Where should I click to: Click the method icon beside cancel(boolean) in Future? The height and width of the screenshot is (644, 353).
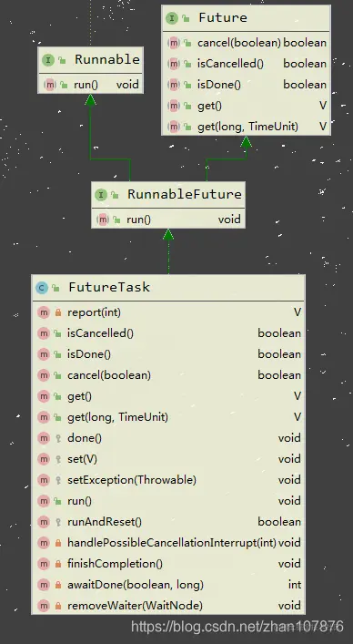click(174, 43)
